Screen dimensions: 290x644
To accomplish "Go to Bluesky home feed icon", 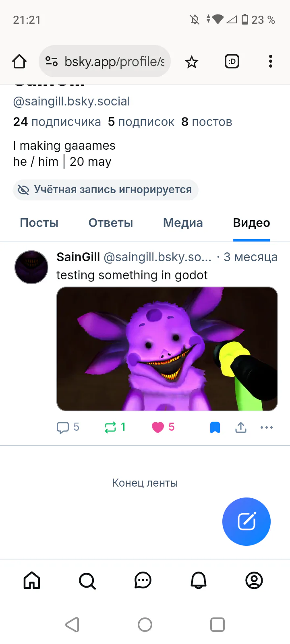I will coord(32,580).
